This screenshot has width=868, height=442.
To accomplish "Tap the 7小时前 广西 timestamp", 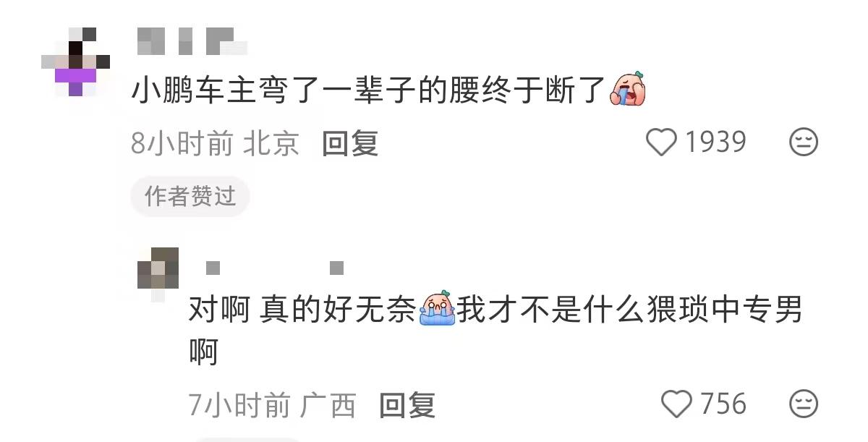I will (x=273, y=405).
